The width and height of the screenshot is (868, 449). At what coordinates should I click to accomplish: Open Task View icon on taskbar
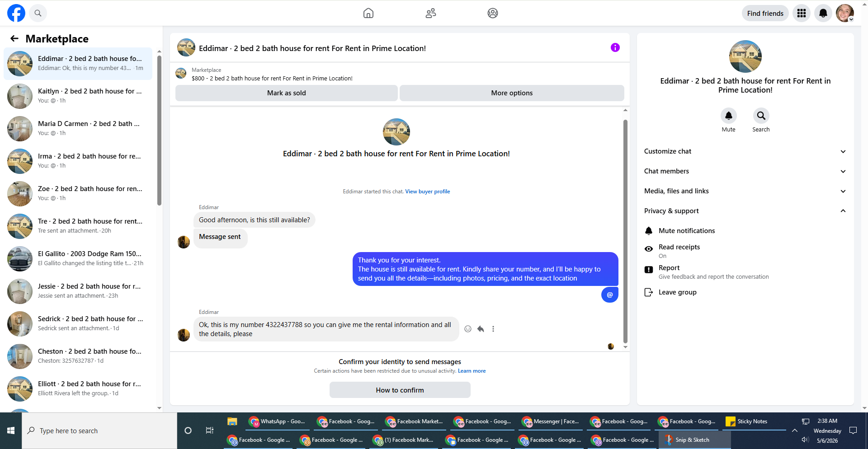[x=210, y=430]
